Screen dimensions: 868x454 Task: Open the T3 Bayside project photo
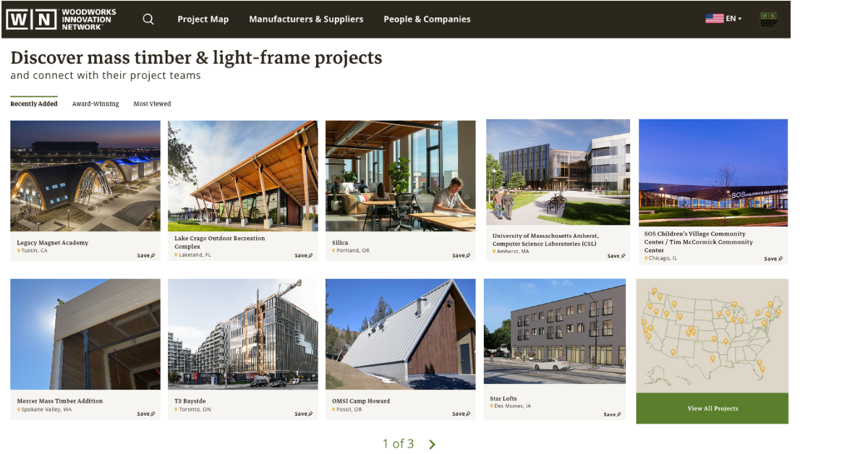click(x=242, y=334)
